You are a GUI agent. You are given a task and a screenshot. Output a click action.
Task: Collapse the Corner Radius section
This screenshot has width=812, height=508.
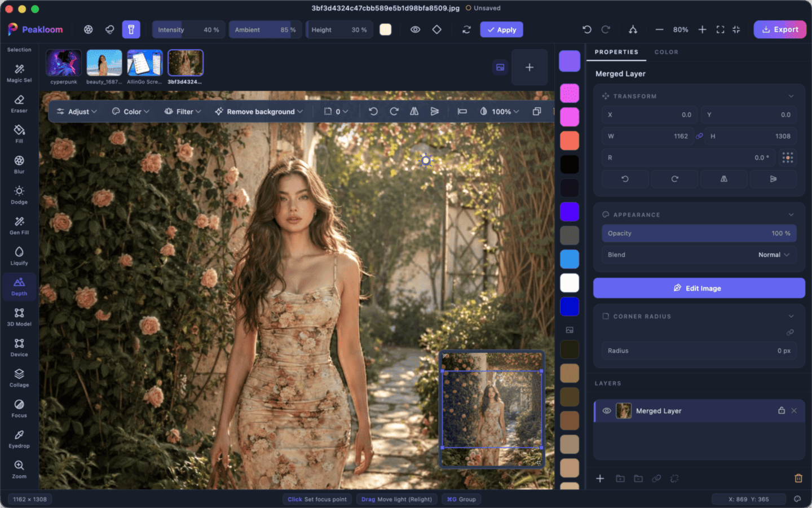coord(791,316)
